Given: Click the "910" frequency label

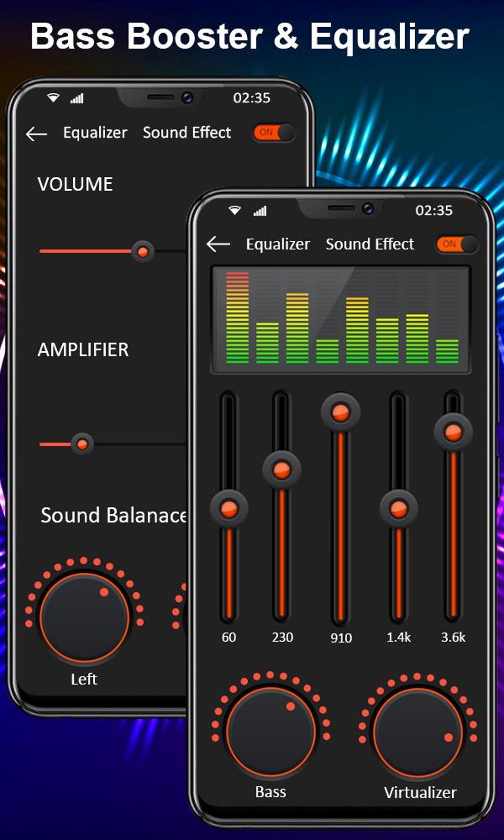Looking at the screenshot, I should (341, 638).
